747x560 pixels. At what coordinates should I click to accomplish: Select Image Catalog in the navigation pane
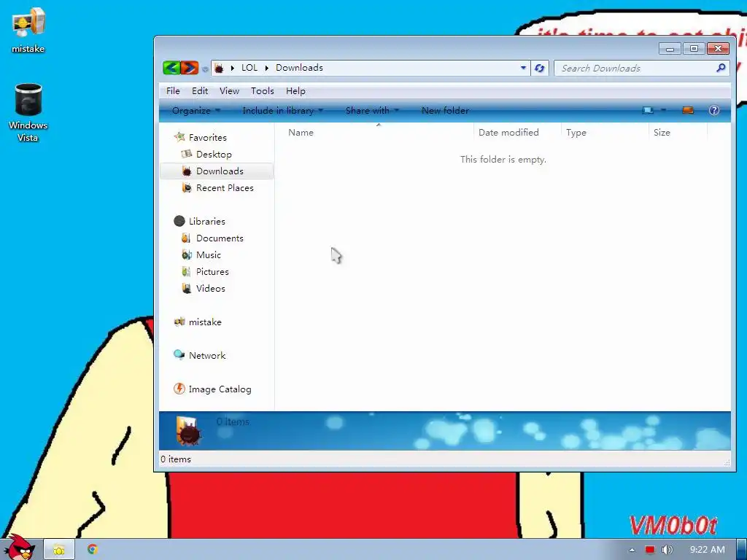[x=220, y=389]
